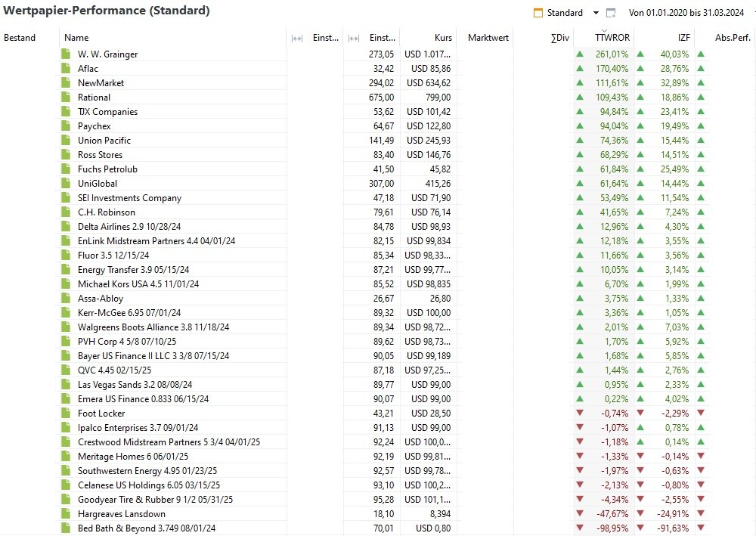
Task: Click the Bestand column header
Action: coord(20,38)
